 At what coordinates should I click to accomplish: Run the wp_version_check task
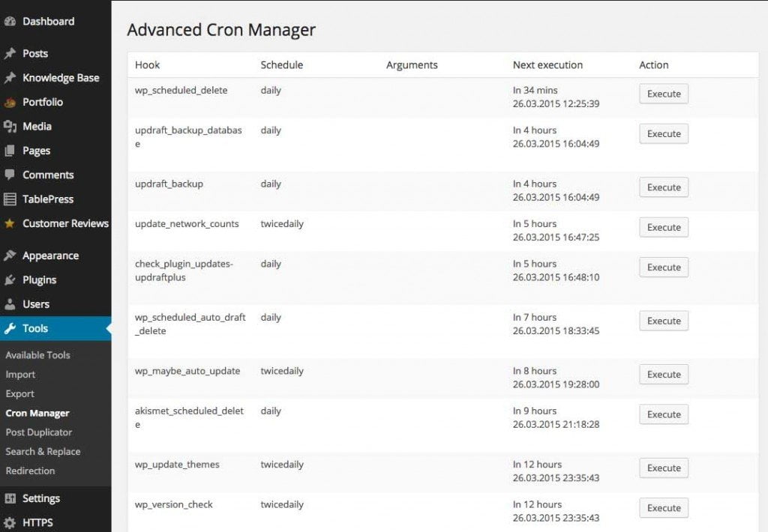click(x=663, y=507)
